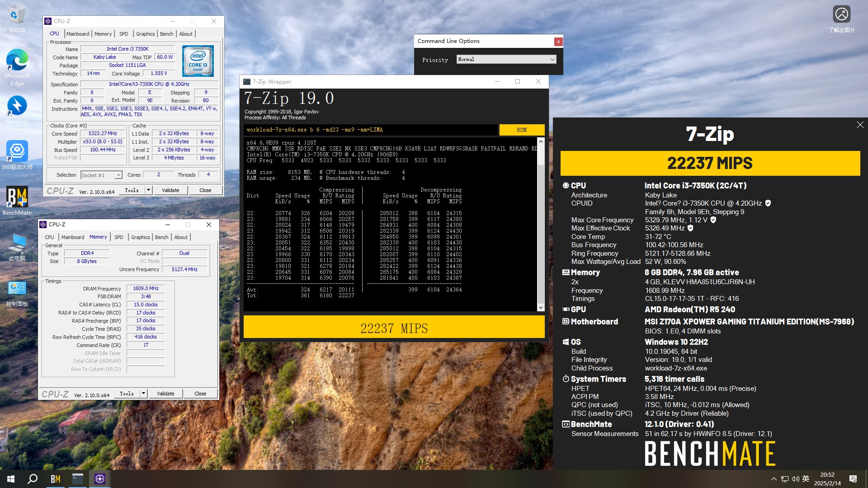Open Graphics tab in lower CPU-Z window

click(141, 237)
